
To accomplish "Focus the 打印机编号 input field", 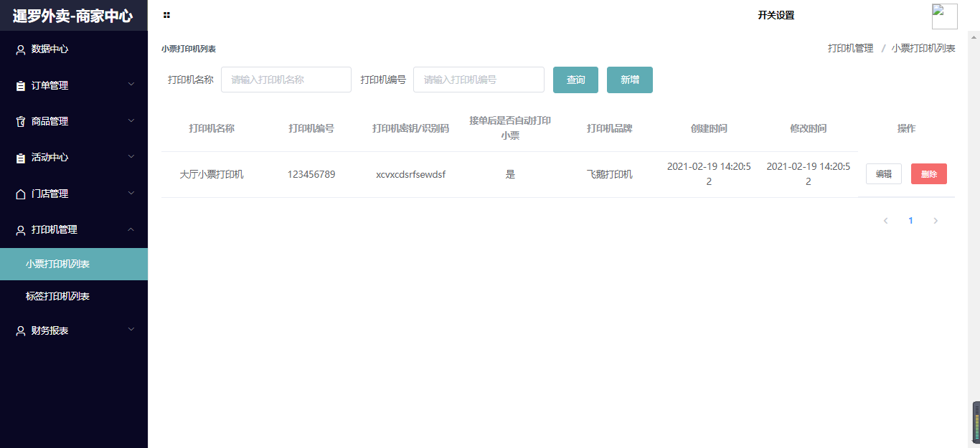I will point(479,80).
